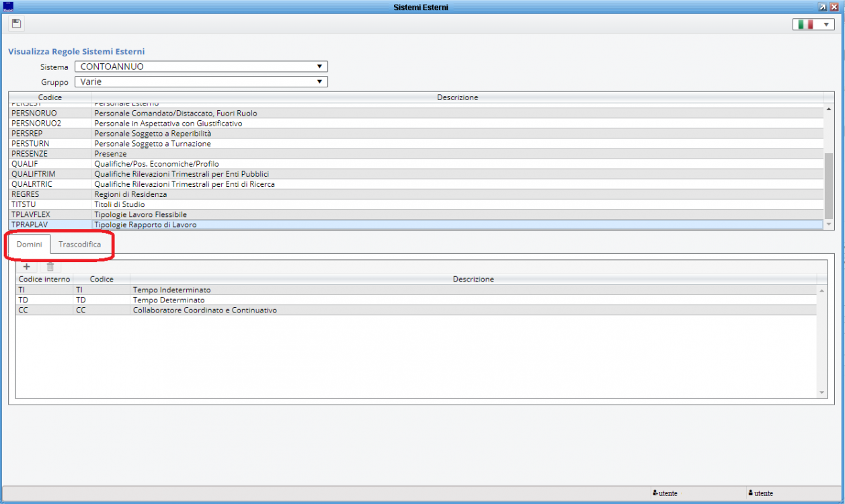Click the rightmost utente status bar entry

760,493
